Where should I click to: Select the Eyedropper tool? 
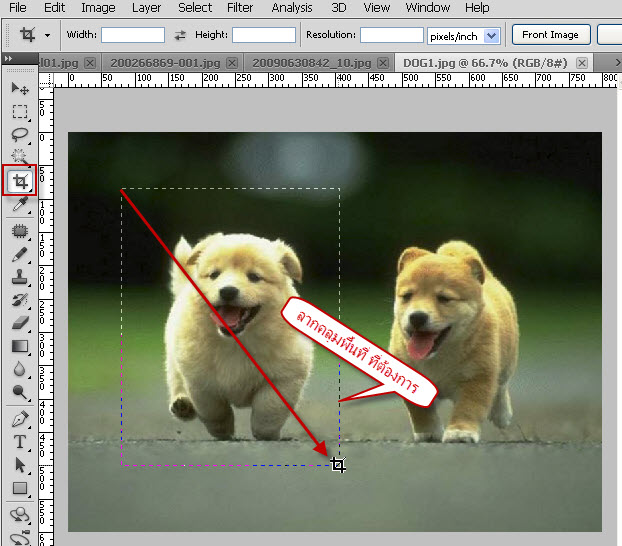(x=20, y=204)
